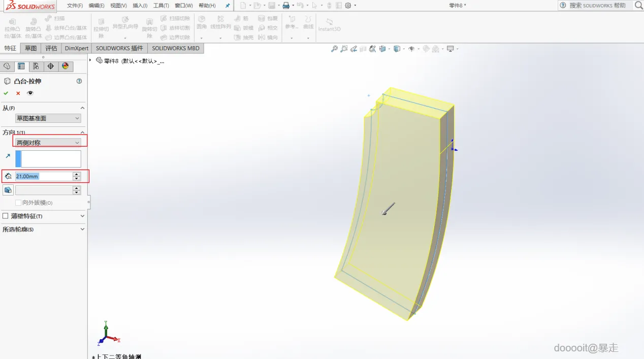Open the ConfigurationManager tab icon

coord(36,67)
